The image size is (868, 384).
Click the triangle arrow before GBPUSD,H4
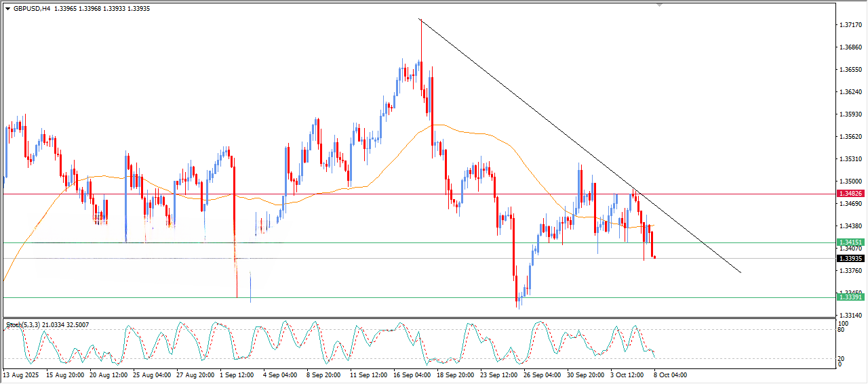7,9
